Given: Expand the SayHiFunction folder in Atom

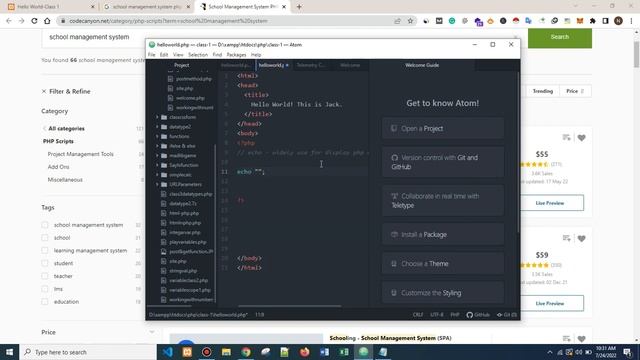Looking at the screenshot, I should 157,165.
